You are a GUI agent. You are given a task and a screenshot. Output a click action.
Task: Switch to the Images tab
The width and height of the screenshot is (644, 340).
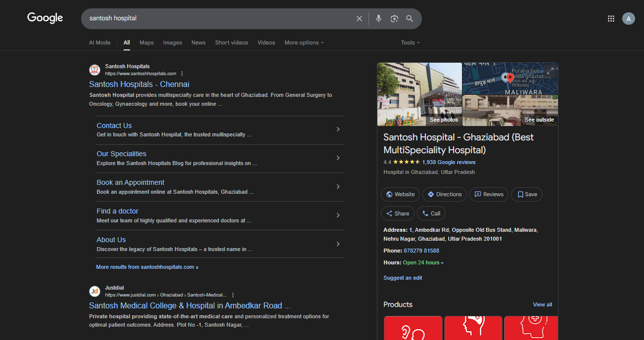click(173, 42)
